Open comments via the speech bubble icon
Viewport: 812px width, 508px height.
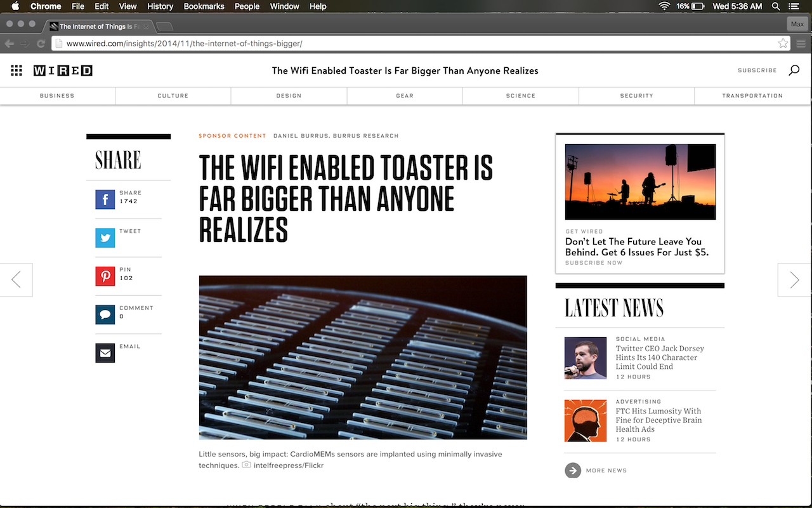[105, 315]
